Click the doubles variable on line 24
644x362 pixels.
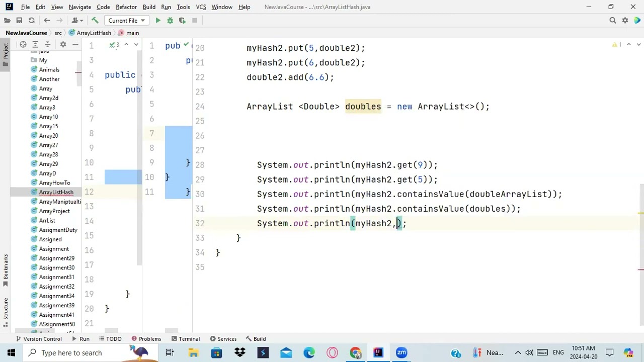363,107
